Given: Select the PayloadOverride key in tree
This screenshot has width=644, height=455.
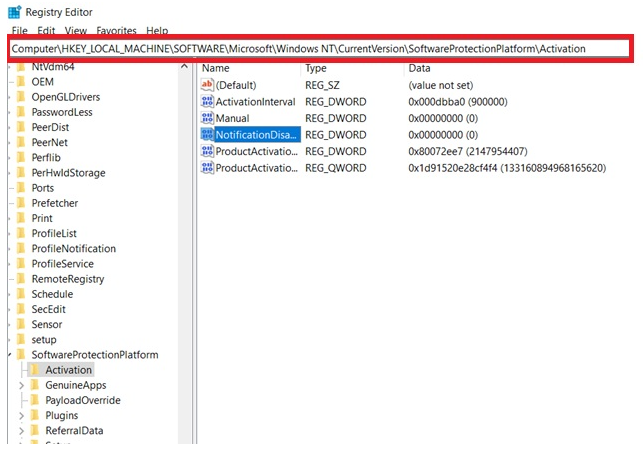Looking at the screenshot, I should coord(82,400).
